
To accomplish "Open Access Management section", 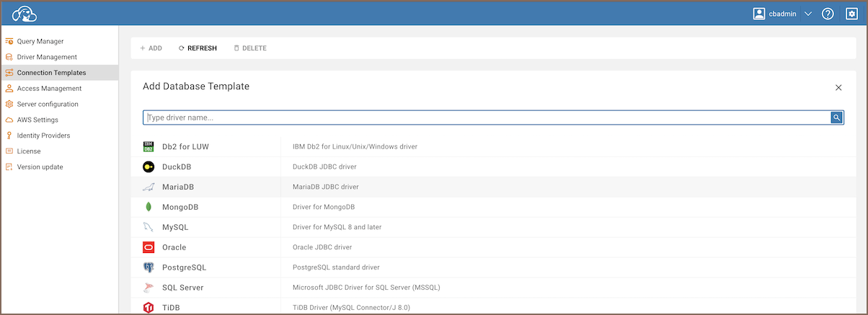I will (49, 89).
